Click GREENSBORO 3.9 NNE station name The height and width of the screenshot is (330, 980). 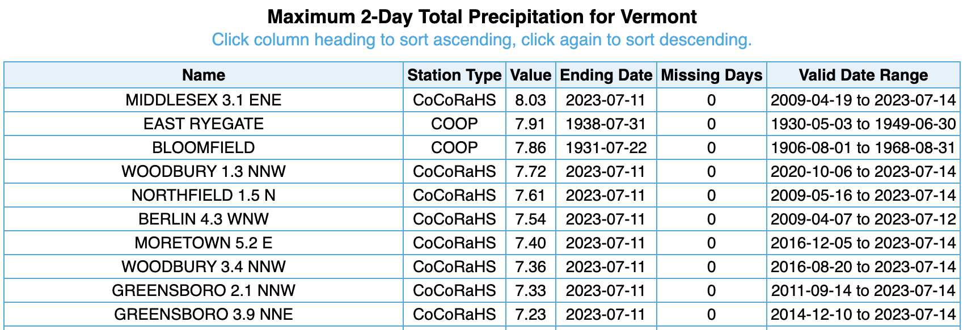pyautogui.click(x=204, y=315)
